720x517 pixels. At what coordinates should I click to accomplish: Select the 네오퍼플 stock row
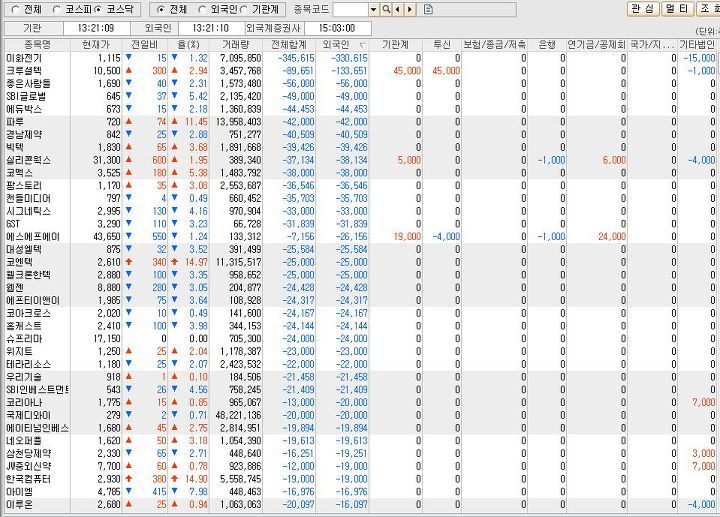pos(360,441)
